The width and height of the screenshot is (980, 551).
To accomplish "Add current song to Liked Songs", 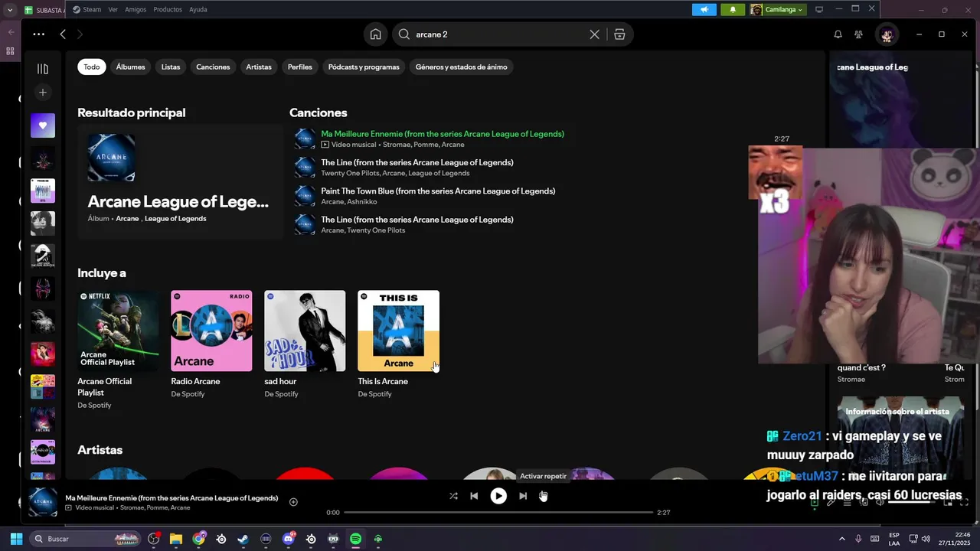I will (293, 502).
